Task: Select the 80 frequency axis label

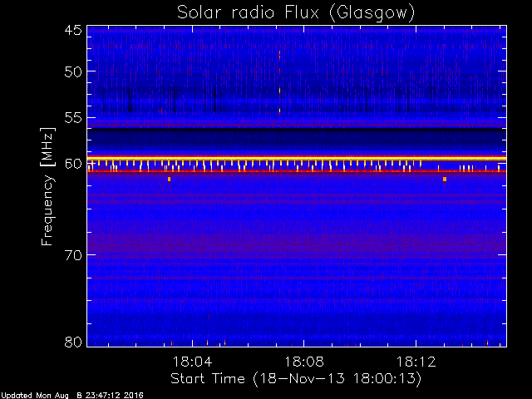Action: [x=73, y=342]
